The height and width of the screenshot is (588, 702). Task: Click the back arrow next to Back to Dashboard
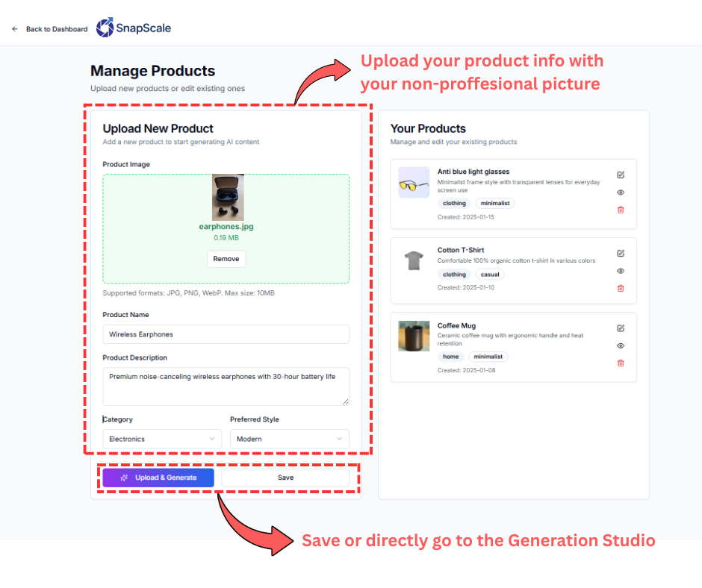tap(13, 28)
